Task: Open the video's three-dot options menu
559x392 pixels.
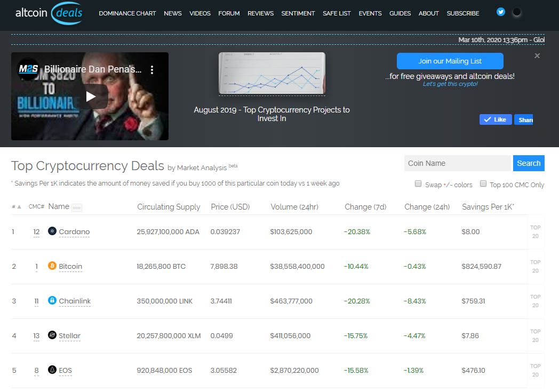Action: [x=152, y=70]
